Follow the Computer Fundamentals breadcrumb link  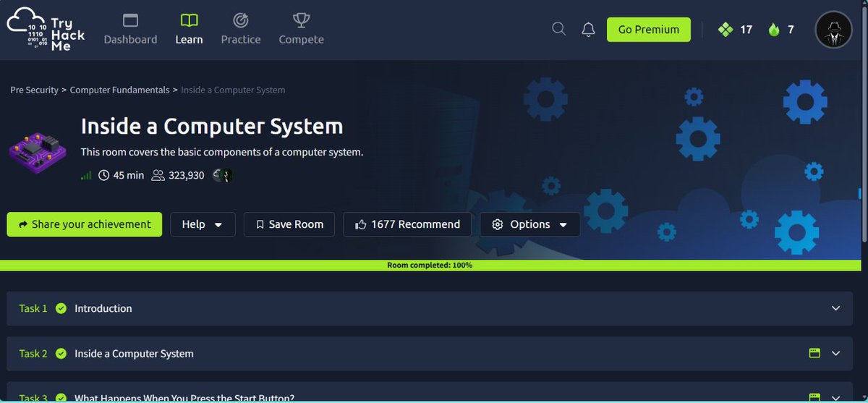(119, 90)
